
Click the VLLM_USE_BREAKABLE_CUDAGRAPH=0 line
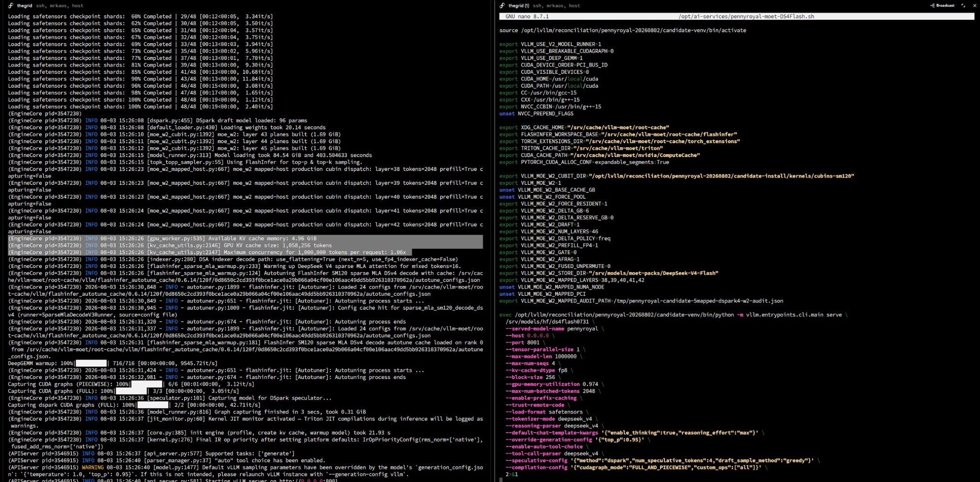557,51
